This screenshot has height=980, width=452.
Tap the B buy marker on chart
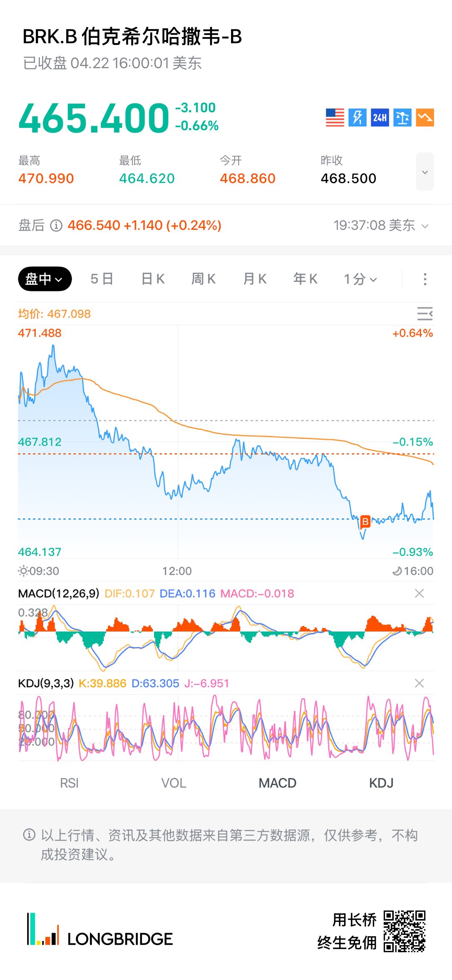pos(365,521)
